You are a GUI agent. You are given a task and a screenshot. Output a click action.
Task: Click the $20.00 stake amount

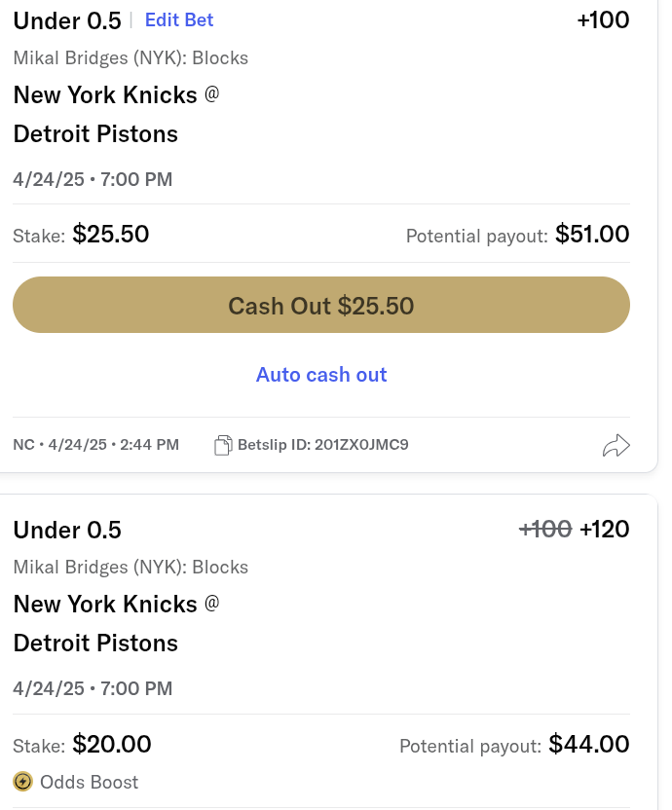click(x=112, y=745)
